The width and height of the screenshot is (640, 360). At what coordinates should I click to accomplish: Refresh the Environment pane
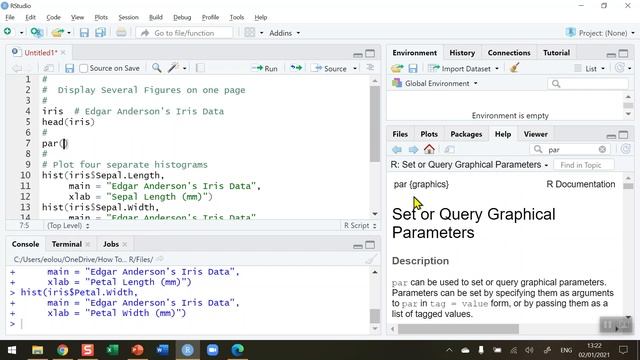tap(620, 68)
